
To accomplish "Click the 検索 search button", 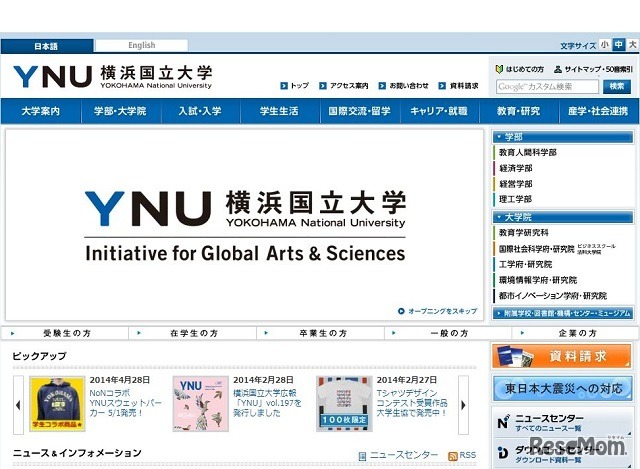I will tap(617, 86).
